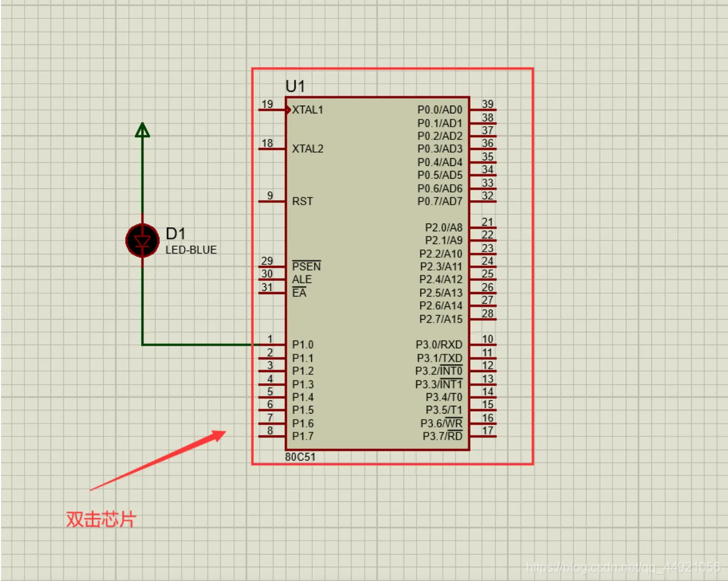Click the P1.4 pin label
728x581 pixels.
click(x=303, y=397)
